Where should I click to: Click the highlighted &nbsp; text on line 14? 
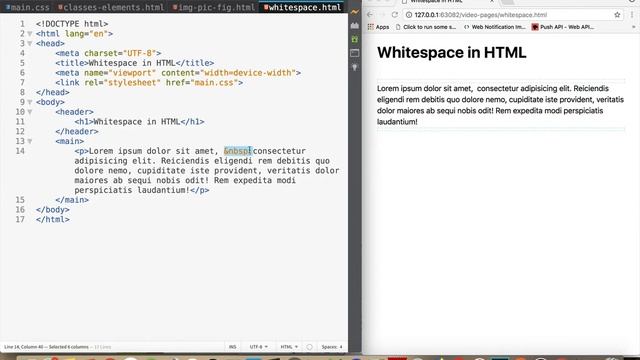click(x=238, y=151)
